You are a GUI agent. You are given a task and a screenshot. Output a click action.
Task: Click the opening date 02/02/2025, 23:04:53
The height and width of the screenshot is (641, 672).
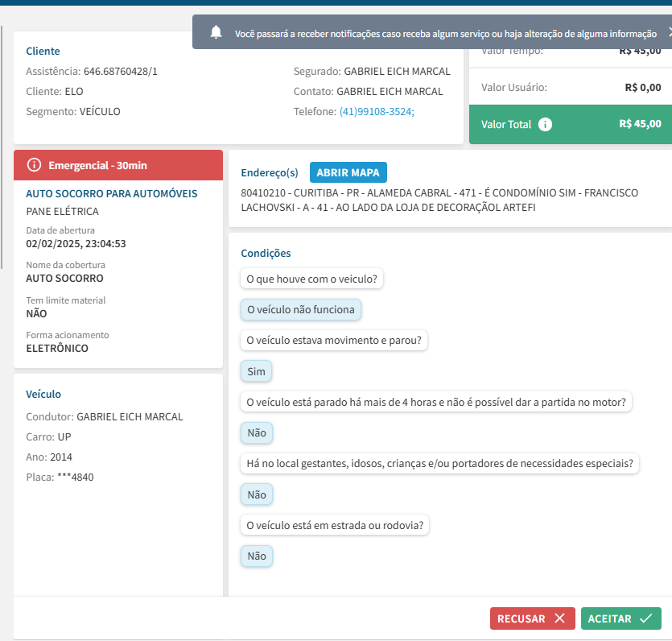click(x=76, y=244)
